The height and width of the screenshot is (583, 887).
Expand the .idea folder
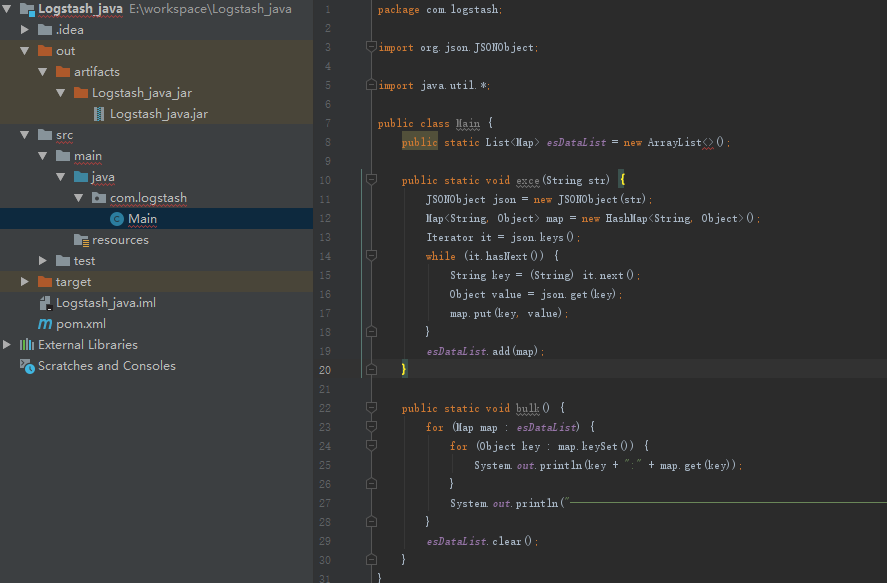pos(25,29)
